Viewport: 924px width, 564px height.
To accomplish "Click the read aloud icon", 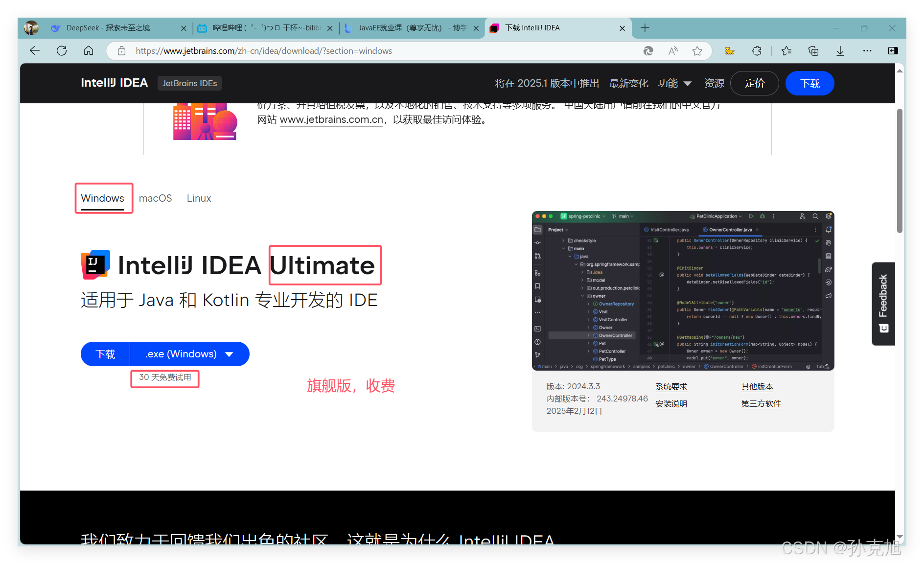I will click(x=673, y=51).
